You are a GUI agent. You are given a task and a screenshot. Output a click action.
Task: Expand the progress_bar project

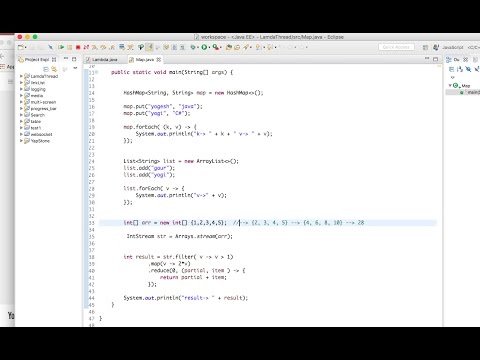21,108
